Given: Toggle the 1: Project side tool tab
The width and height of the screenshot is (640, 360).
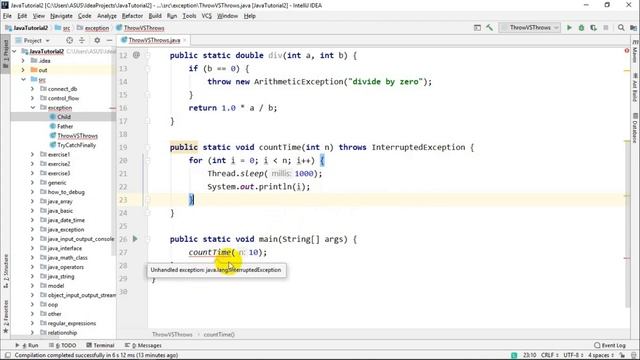Looking at the screenshot, I should pos(5,54).
